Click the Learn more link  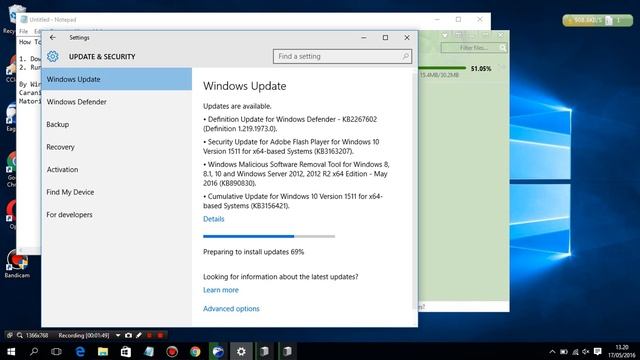221,290
